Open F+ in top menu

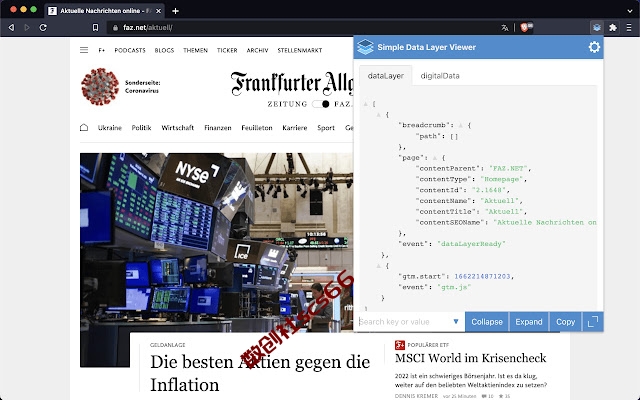tap(102, 50)
